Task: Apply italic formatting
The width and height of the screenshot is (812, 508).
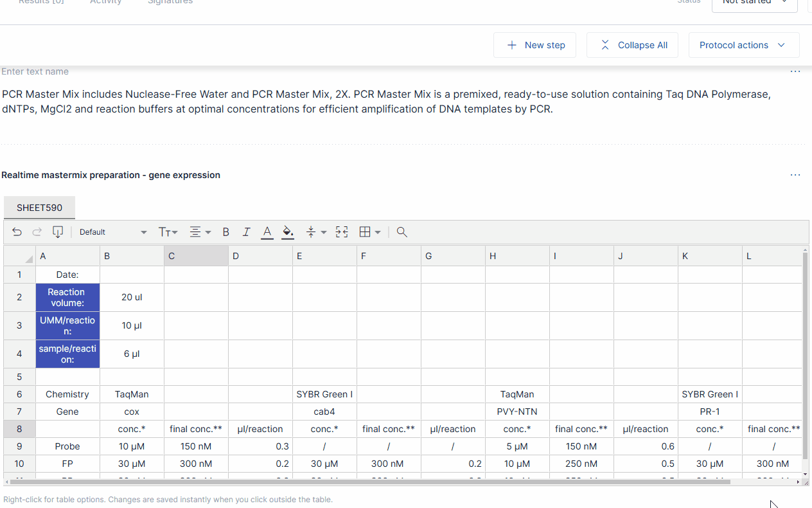Action: tap(246, 231)
